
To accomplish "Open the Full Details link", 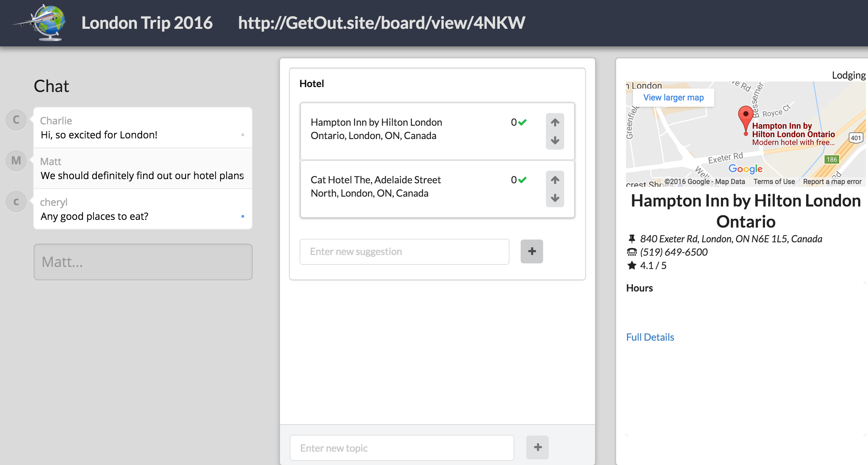I will click(x=650, y=337).
